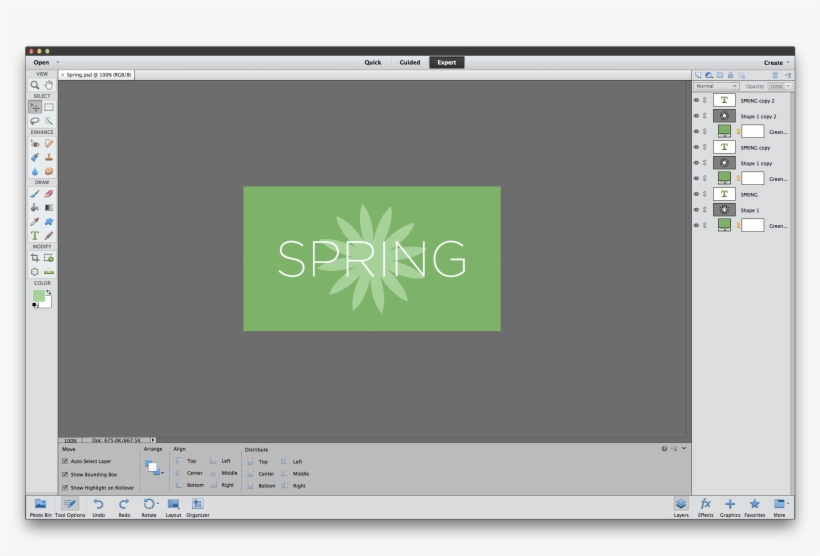Viewport: 820px width, 556px height.
Task: Toggle the Tool Options panel button
Action: [x=70, y=507]
